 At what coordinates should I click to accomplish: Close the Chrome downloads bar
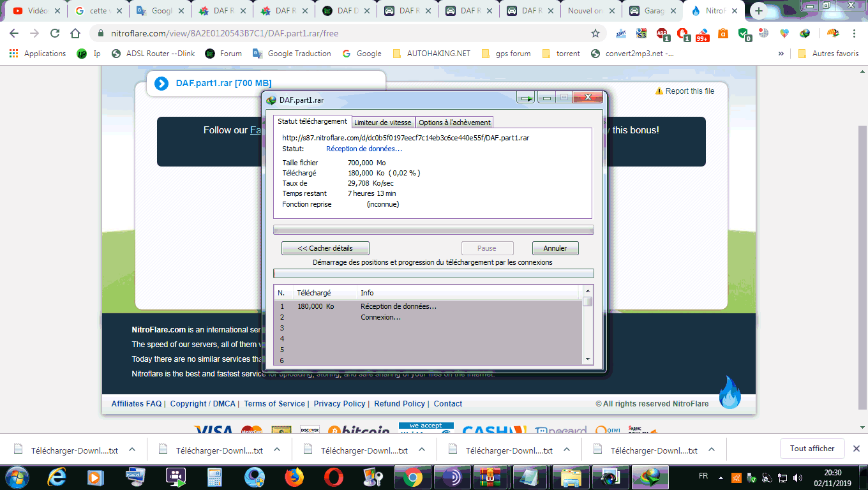pos(857,449)
